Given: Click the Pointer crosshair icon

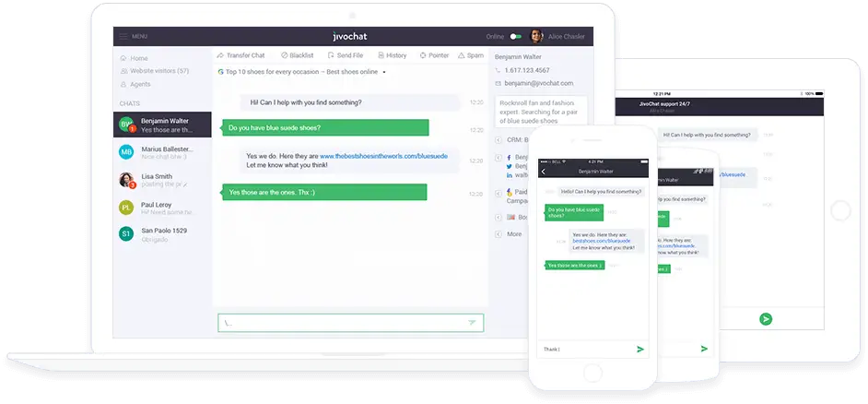Looking at the screenshot, I should (x=423, y=55).
